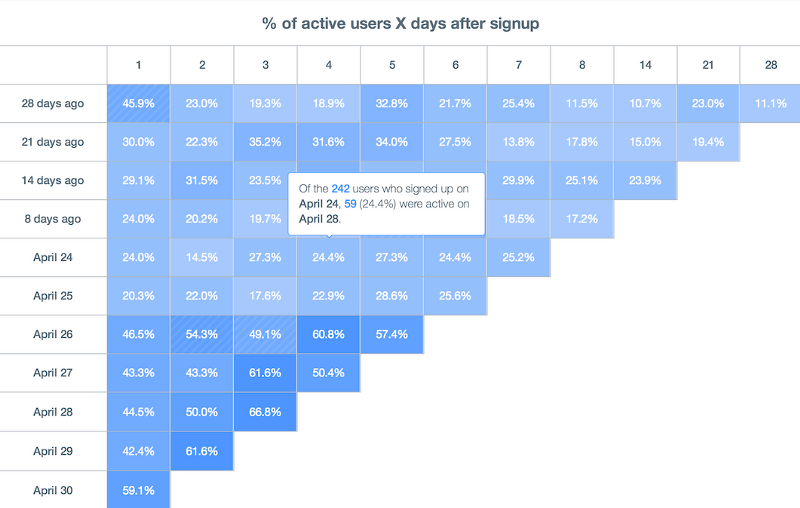Select the day 1 column header
The height and width of the screenshot is (508, 800).
coord(138,65)
